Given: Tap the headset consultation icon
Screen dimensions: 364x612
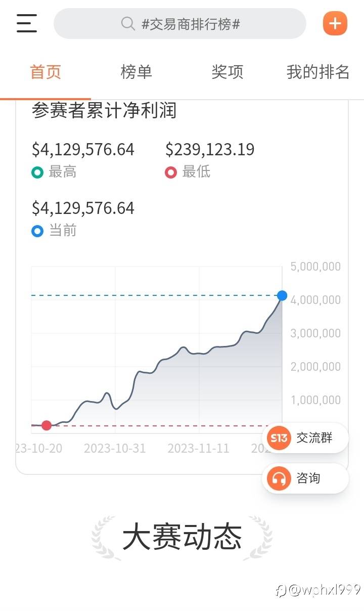Looking at the screenshot, I should coord(279,478).
